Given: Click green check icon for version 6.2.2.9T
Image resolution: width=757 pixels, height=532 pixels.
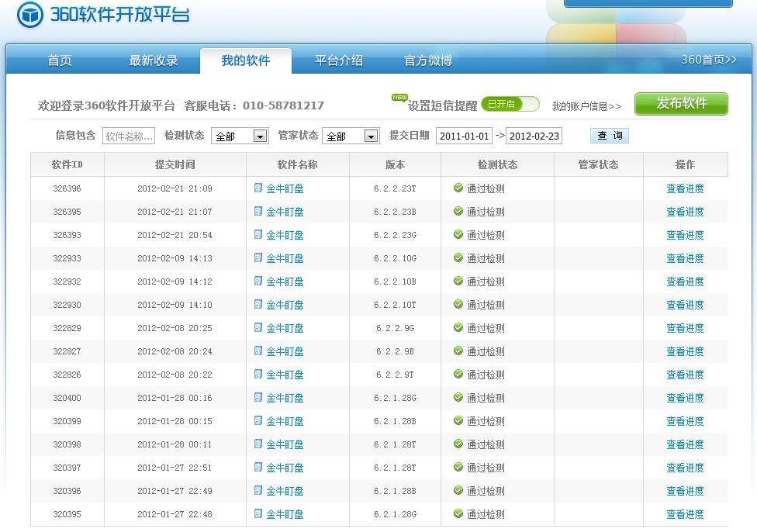Looking at the screenshot, I should pyautogui.click(x=458, y=374).
